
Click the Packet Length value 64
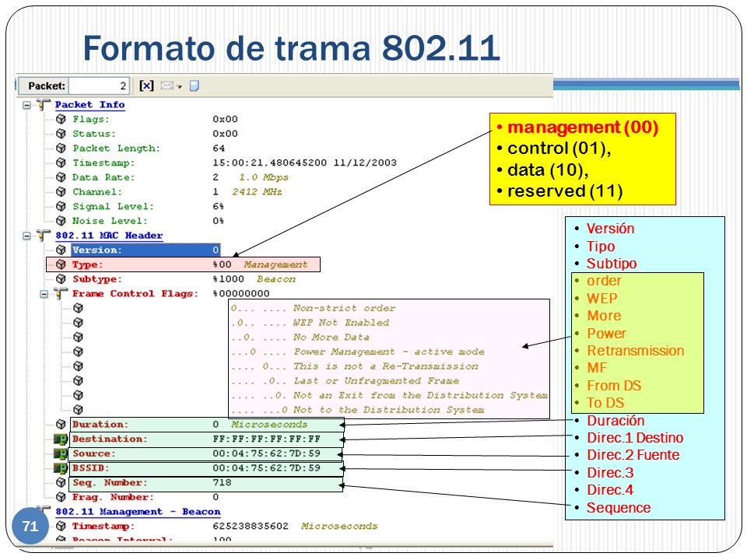click(x=219, y=148)
